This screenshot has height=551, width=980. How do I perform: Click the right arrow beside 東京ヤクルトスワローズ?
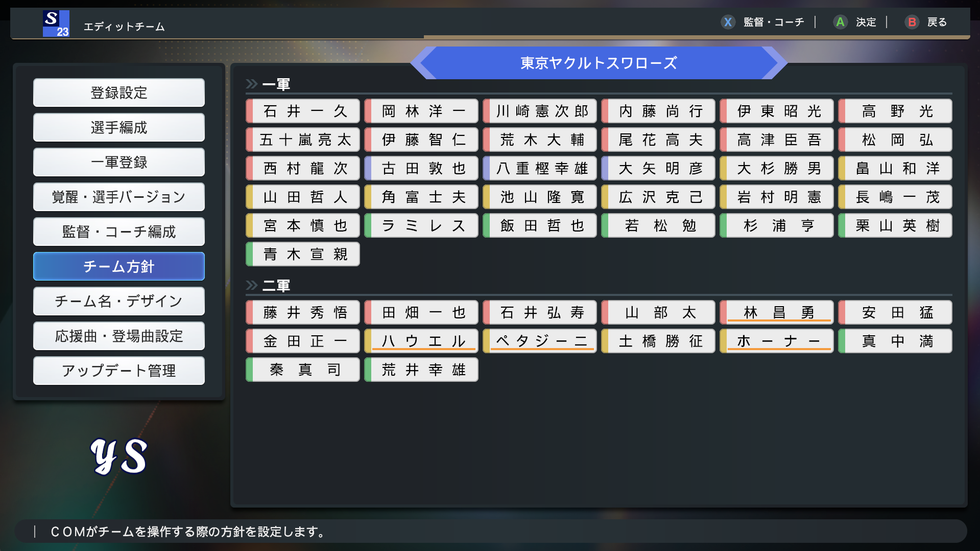pyautogui.click(x=774, y=63)
